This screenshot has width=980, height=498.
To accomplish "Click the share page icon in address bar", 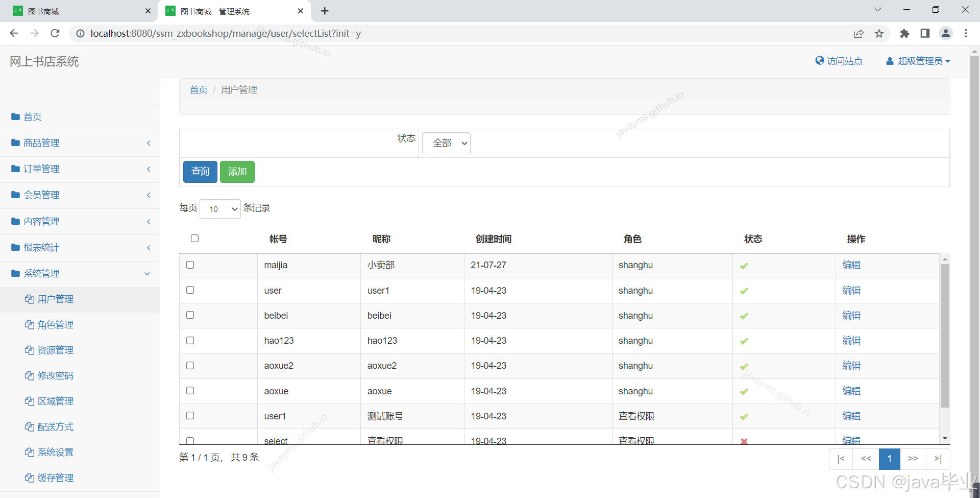I will pos(859,33).
